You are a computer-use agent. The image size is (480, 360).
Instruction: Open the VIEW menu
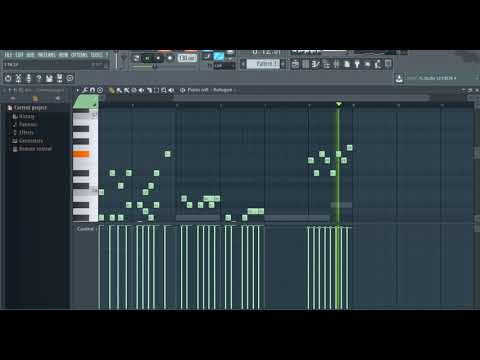[63, 54]
